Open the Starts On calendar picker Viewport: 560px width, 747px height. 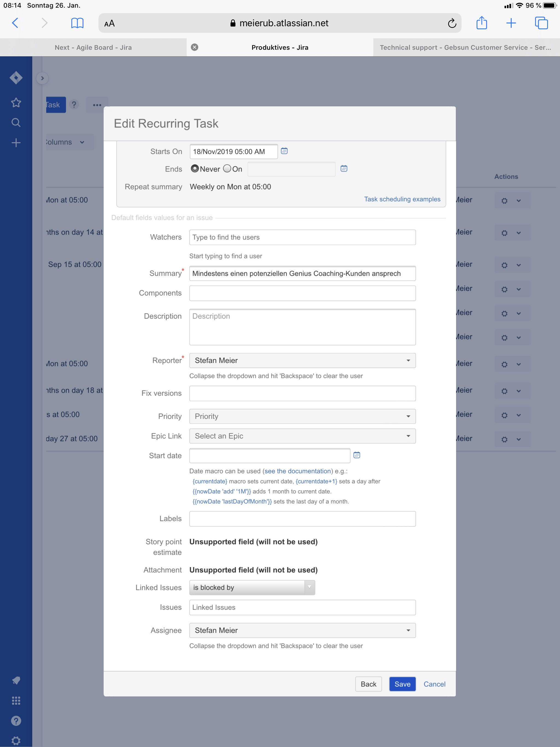[x=284, y=151]
